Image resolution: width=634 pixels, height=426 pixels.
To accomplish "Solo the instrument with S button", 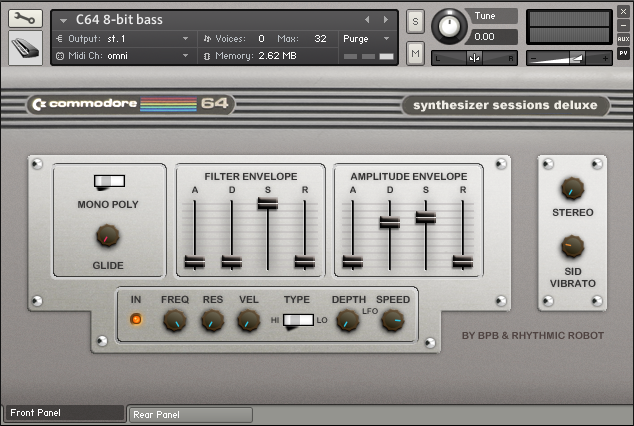I will tap(415, 22).
